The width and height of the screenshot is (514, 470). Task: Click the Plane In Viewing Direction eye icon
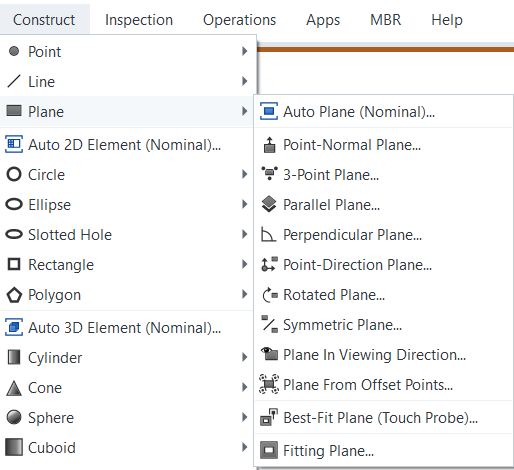pos(269,354)
